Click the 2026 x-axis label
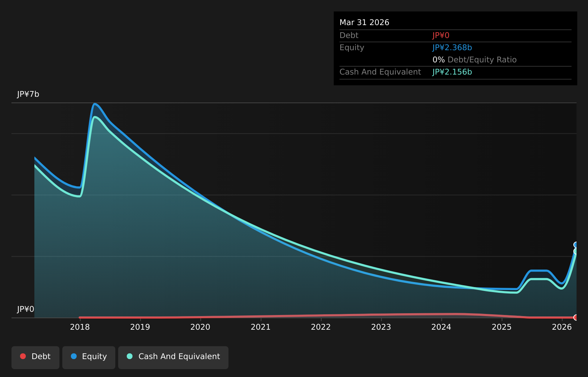This screenshot has width=588, height=377. coord(562,327)
